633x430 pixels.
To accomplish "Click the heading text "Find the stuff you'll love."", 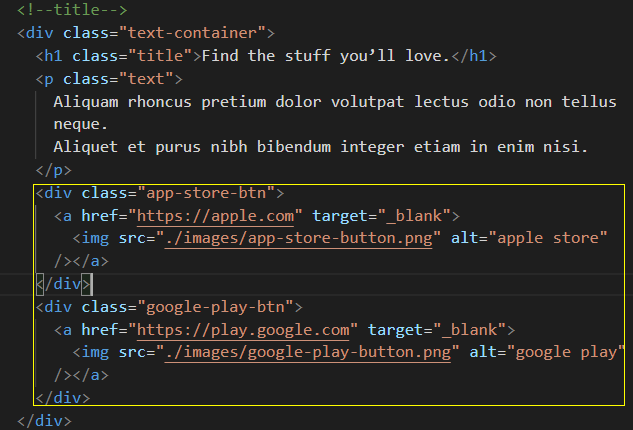I will pos(326,56).
